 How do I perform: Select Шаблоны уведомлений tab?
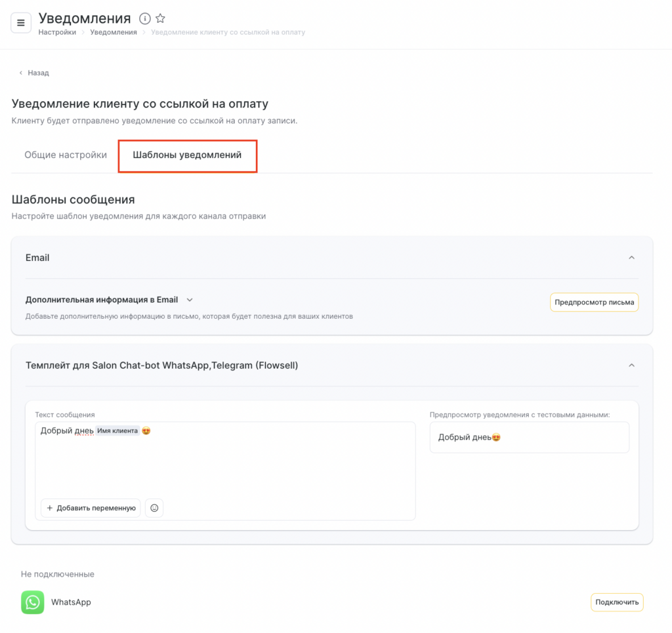[187, 155]
